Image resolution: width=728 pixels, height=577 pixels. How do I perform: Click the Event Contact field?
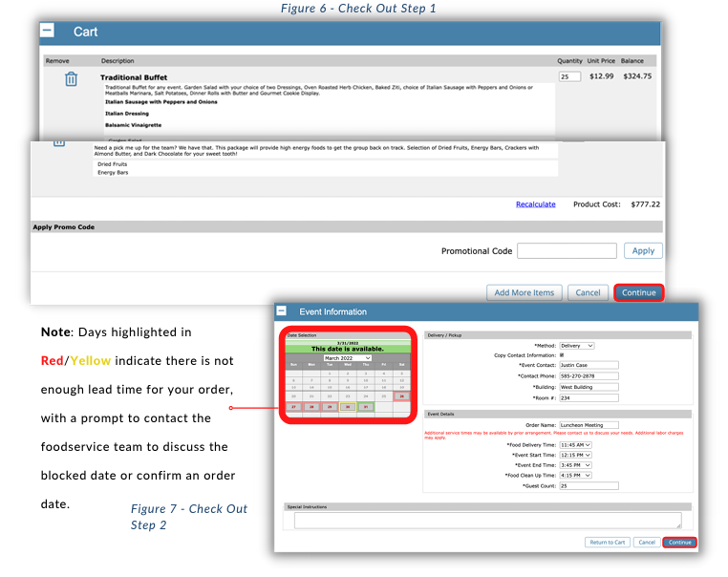[x=589, y=365]
